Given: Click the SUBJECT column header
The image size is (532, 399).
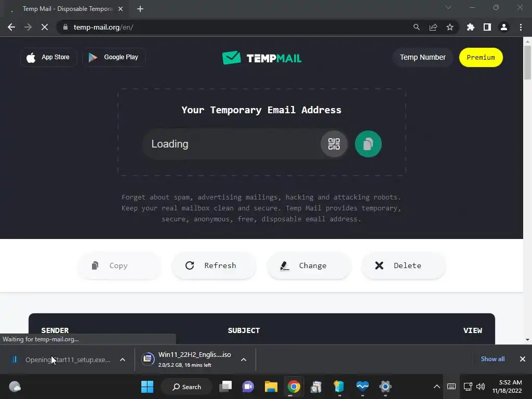Looking at the screenshot, I should click(244, 330).
